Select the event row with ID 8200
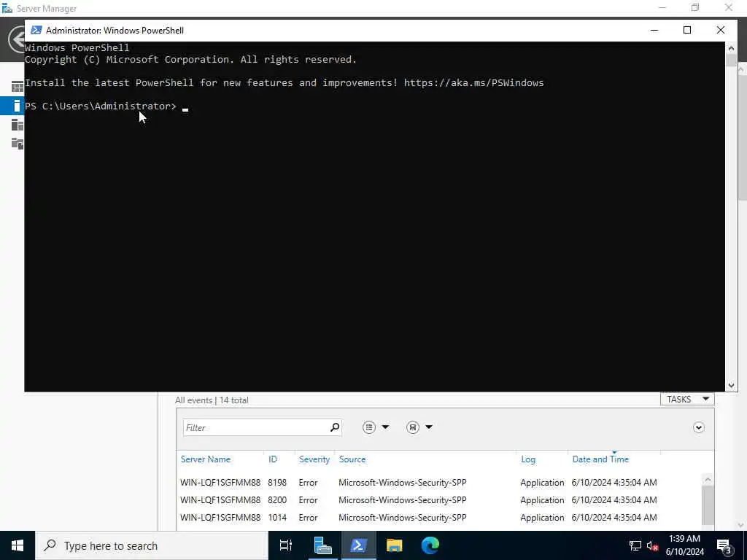 point(438,500)
